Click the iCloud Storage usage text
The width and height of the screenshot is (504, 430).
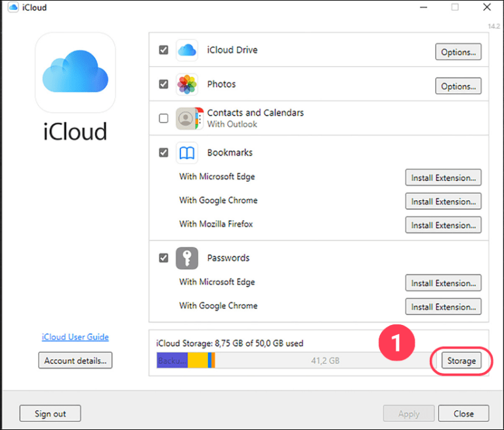click(230, 343)
